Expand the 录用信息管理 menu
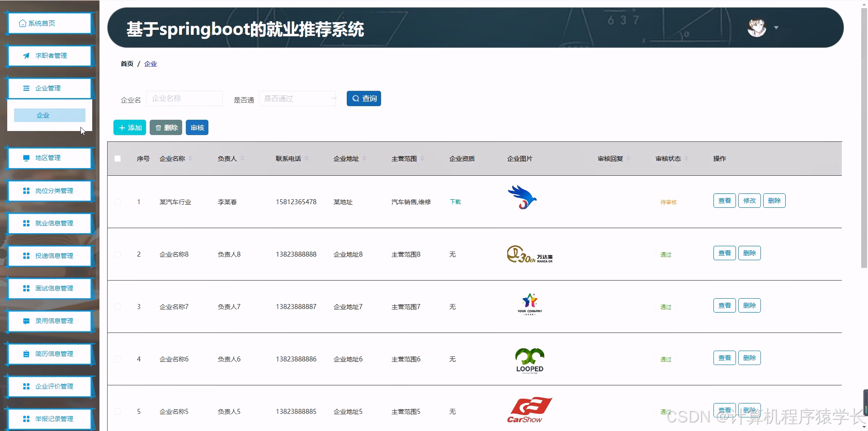 click(50, 321)
